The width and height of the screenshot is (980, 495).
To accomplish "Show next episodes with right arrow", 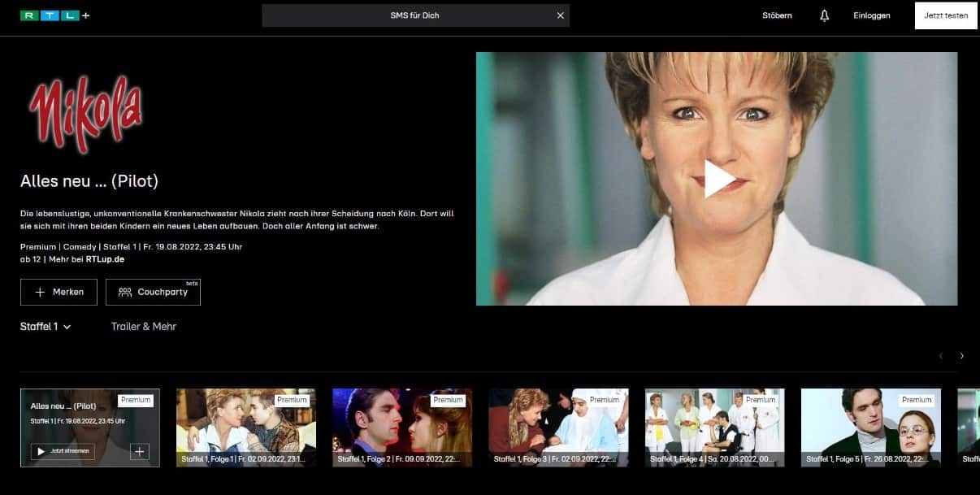I will pyautogui.click(x=962, y=356).
